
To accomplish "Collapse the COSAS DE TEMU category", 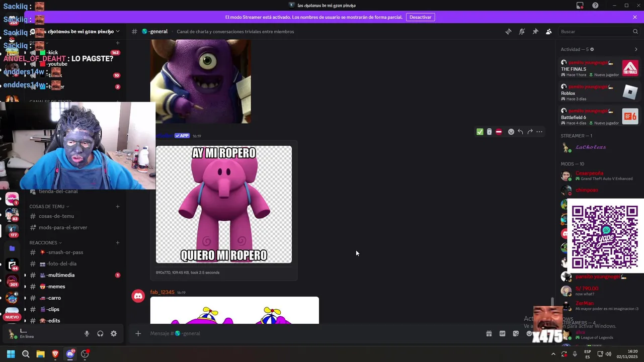I will tap(49, 206).
